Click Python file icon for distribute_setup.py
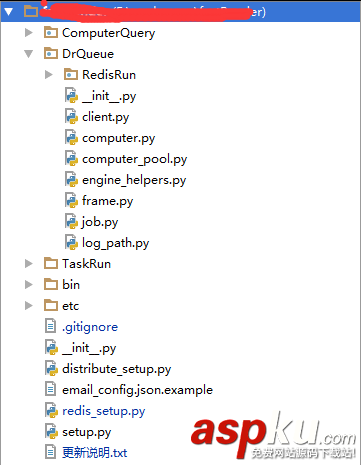The width and height of the screenshot is (361, 465). (x=51, y=369)
